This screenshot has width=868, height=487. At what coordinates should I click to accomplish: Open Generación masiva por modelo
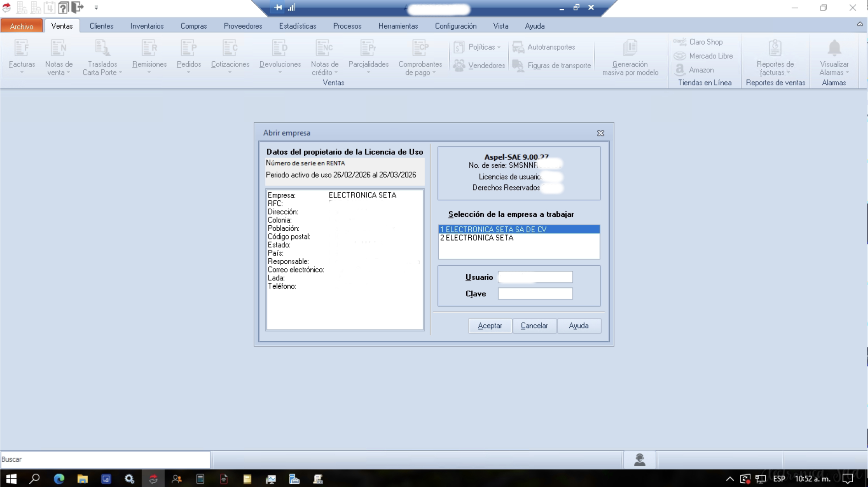[x=630, y=56]
